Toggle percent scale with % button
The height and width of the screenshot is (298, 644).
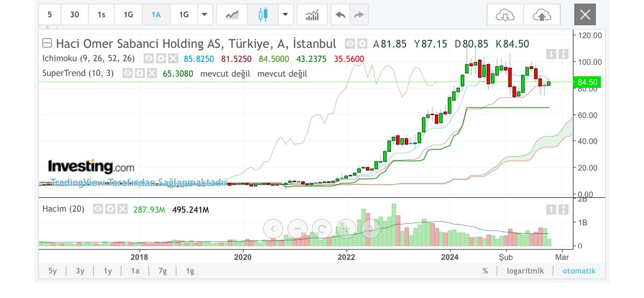coord(486,271)
